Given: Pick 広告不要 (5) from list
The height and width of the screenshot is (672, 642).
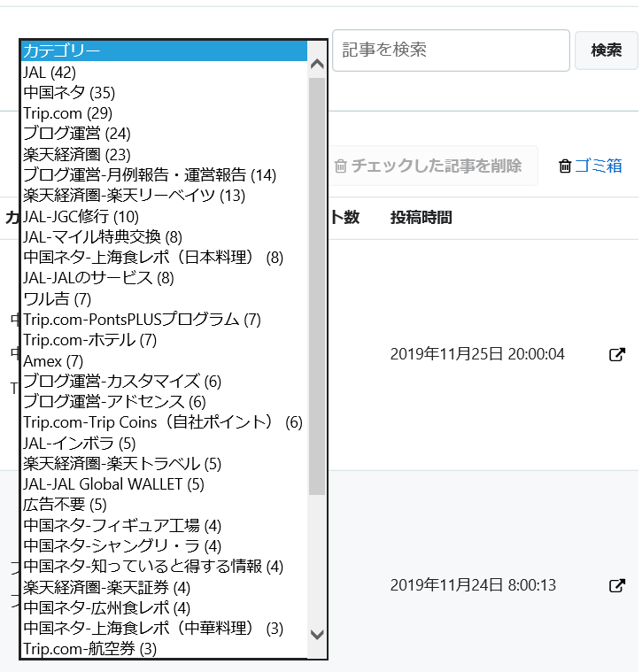Looking at the screenshot, I should pyautogui.click(x=164, y=505).
